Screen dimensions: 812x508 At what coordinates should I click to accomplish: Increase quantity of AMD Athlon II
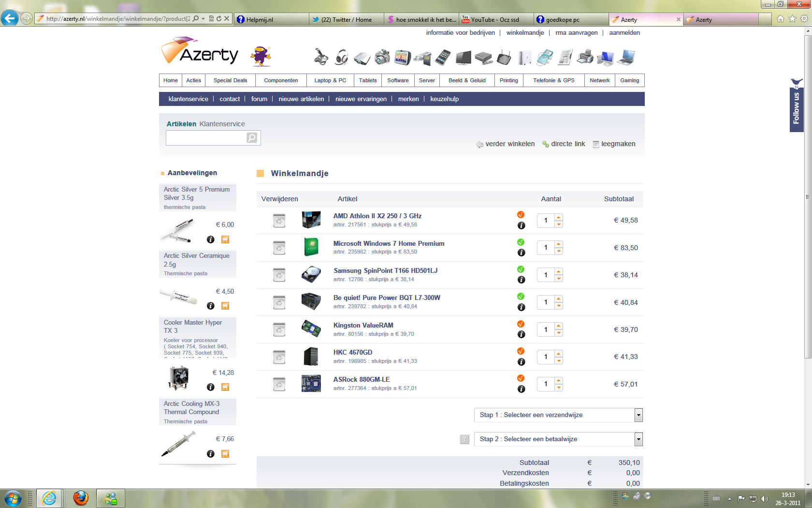pyautogui.click(x=559, y=217)
